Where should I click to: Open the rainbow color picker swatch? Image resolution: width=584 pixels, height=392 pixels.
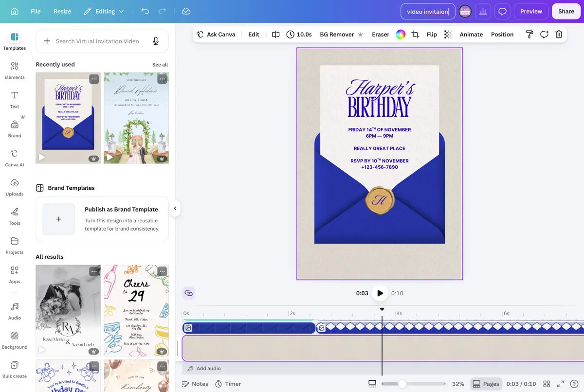[x=401, y=35]
